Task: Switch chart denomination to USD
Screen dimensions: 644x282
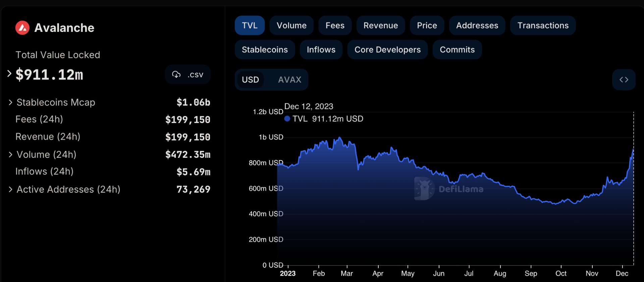Action: (x=250, y=80)
